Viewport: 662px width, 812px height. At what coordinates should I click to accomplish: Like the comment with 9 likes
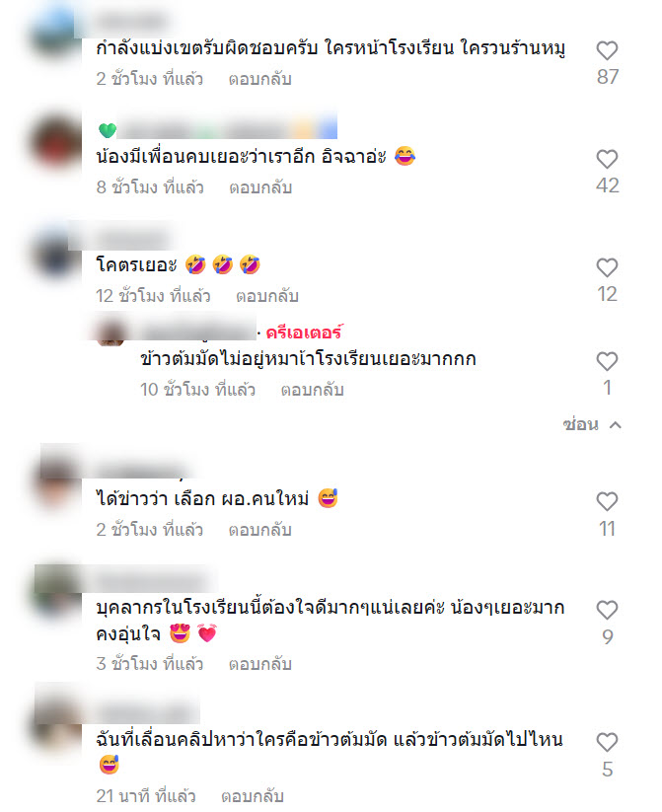(x=607, y=610)
